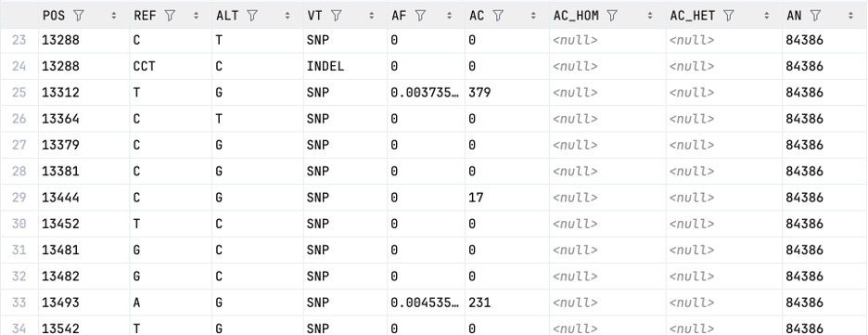Toggle sort arrows on AC column
The width and height of the screenshot is (868, 335).
(533, 16)
